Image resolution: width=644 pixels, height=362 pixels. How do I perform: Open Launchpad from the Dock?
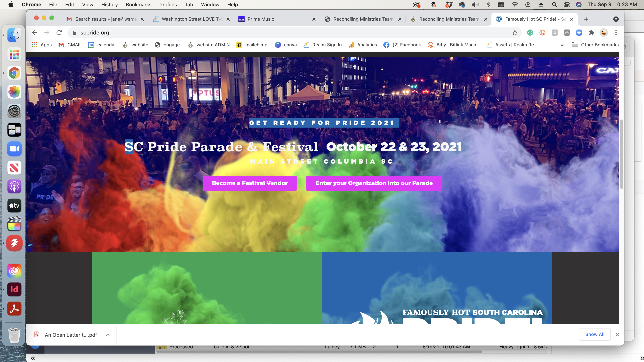[x=14, y=54]
